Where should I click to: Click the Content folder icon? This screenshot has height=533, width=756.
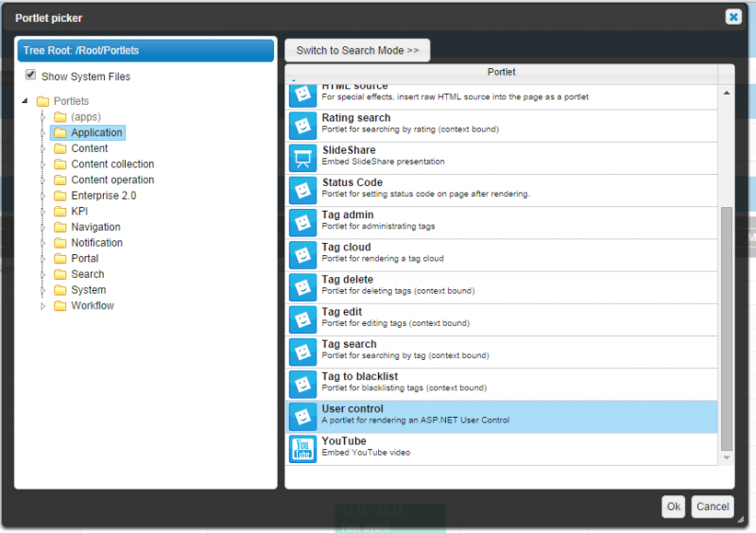point(60,148)
